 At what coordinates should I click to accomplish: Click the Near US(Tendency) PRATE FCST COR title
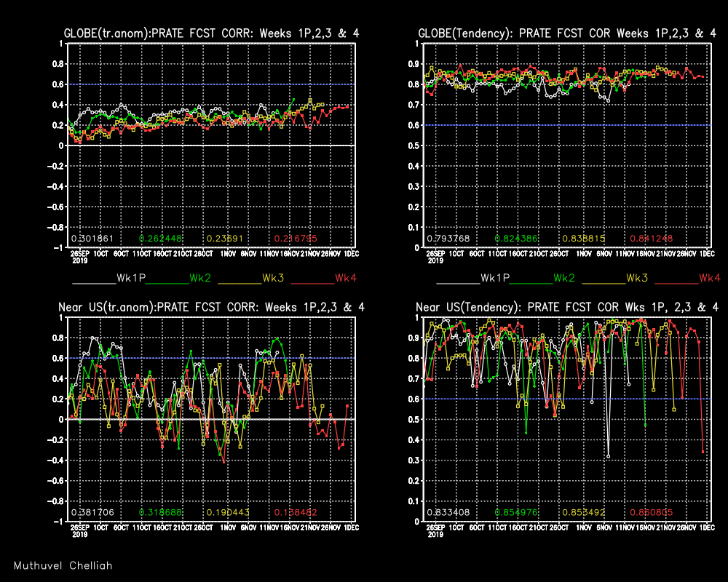pyautogui.click(x=567, y=307)
